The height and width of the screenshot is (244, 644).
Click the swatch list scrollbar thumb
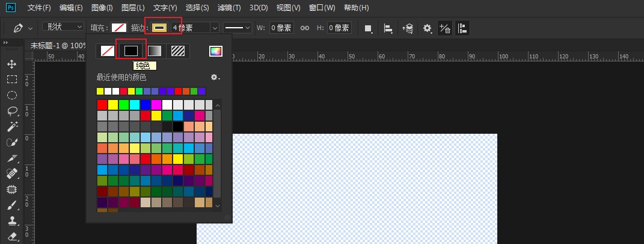click(218, 154)
